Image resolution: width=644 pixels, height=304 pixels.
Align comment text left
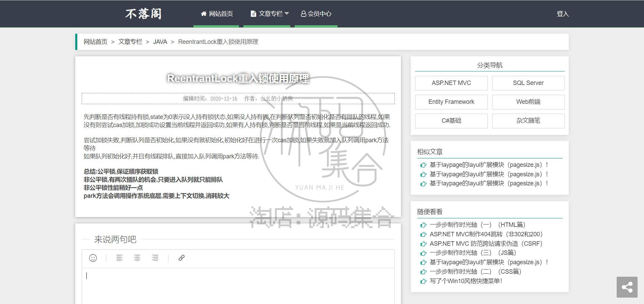point(119,258)
